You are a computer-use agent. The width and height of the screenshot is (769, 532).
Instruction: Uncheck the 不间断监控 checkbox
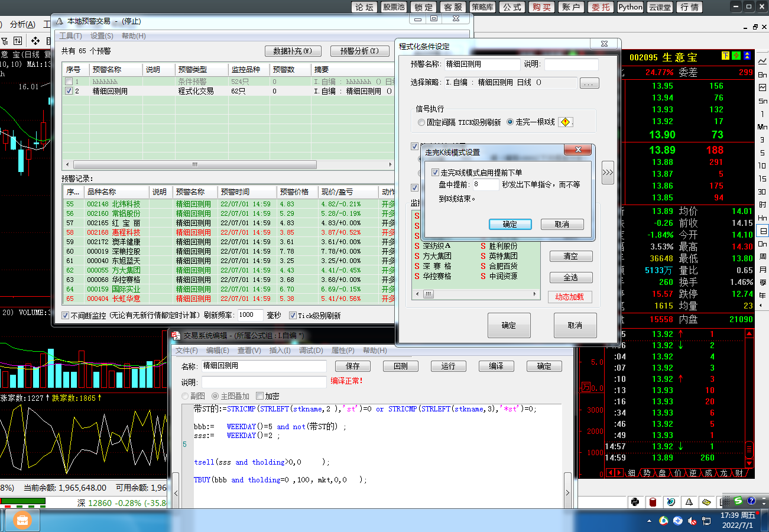coord(66,316)
